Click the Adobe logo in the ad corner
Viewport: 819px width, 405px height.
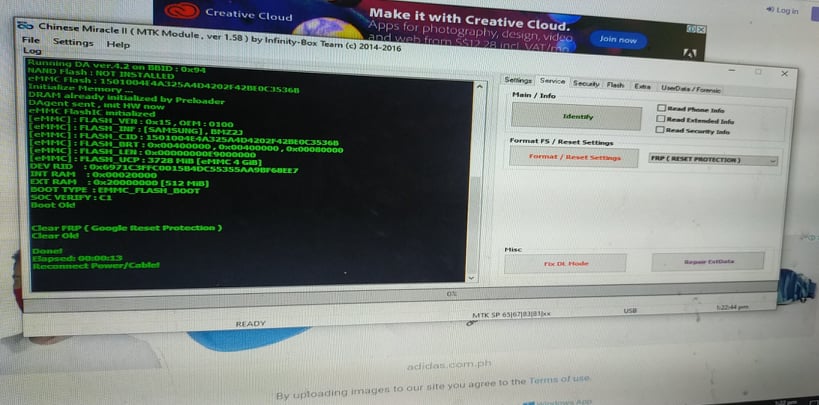(689, 53)
